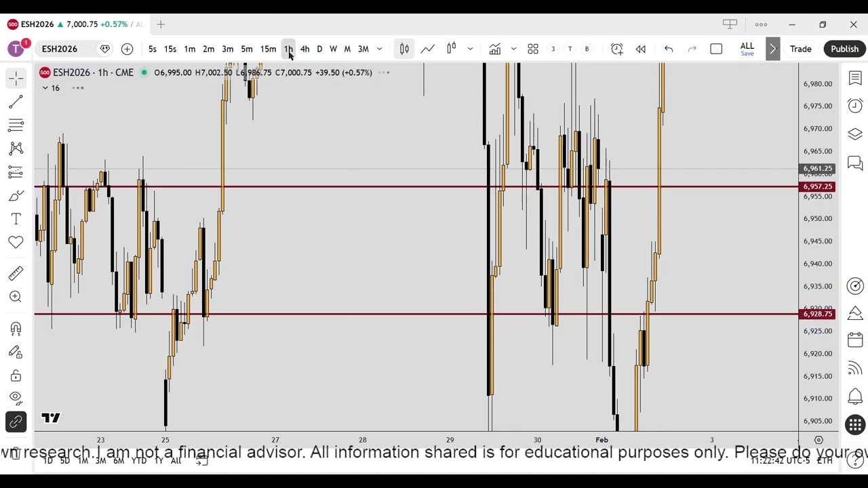Screen dimensions: 868x488
Task: Expand the indicators favorites dropdown arrow
Action: (x=513, y=49)
